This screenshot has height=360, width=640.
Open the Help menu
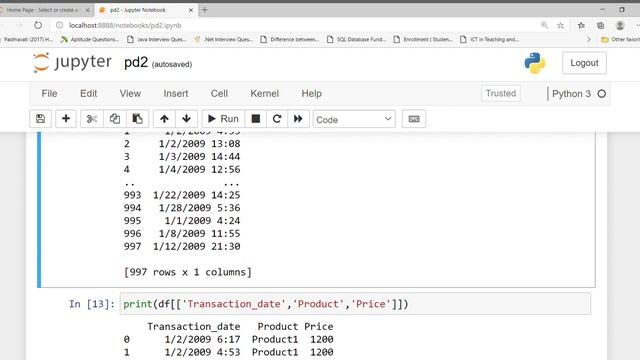(311, 93)
